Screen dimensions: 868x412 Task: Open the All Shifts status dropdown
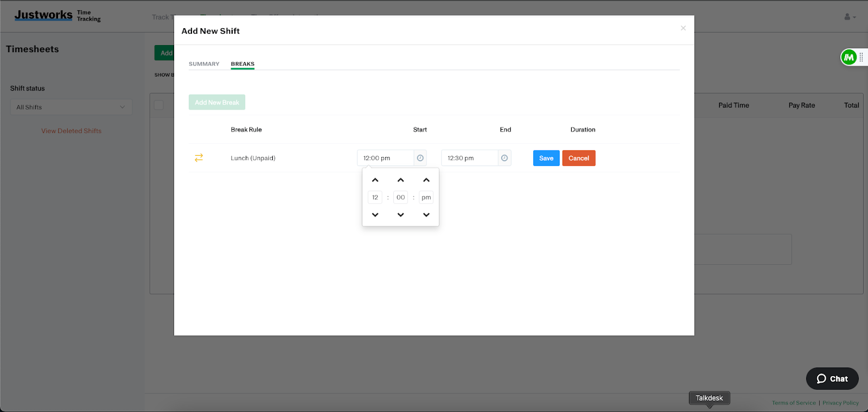click(71, 107)
